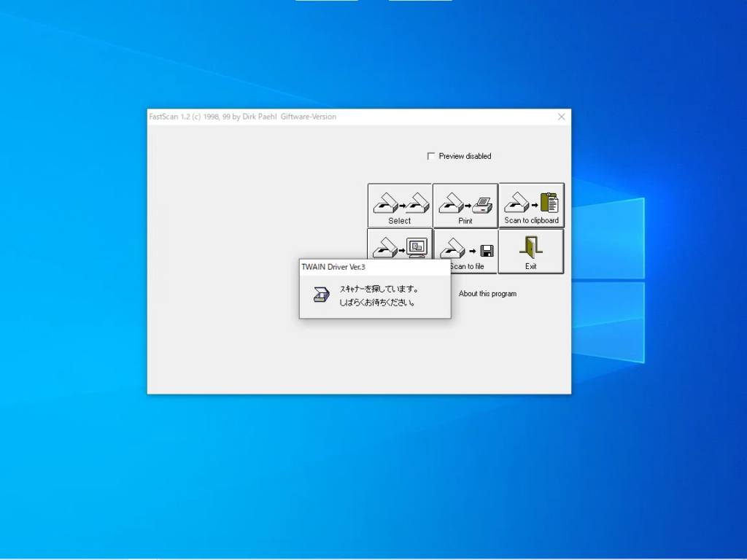Click the "Print" text label
The width and height of the screenshot is (747, 560).
pos(465,221)
